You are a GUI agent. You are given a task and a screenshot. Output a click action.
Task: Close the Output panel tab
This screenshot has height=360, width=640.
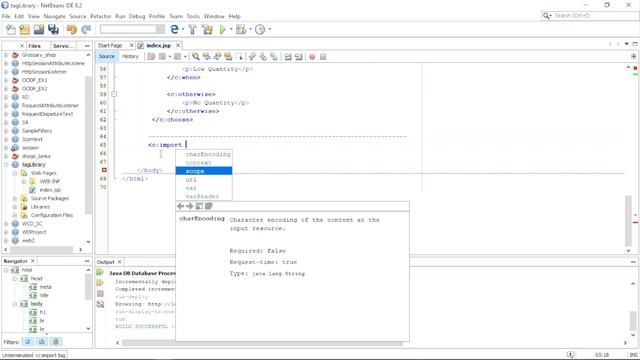120,262
